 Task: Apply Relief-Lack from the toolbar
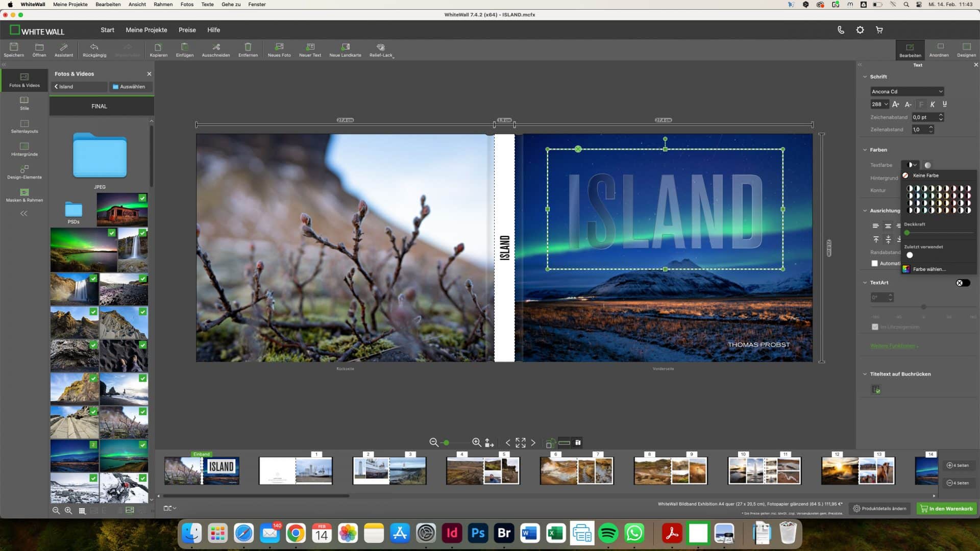[380, 49]
